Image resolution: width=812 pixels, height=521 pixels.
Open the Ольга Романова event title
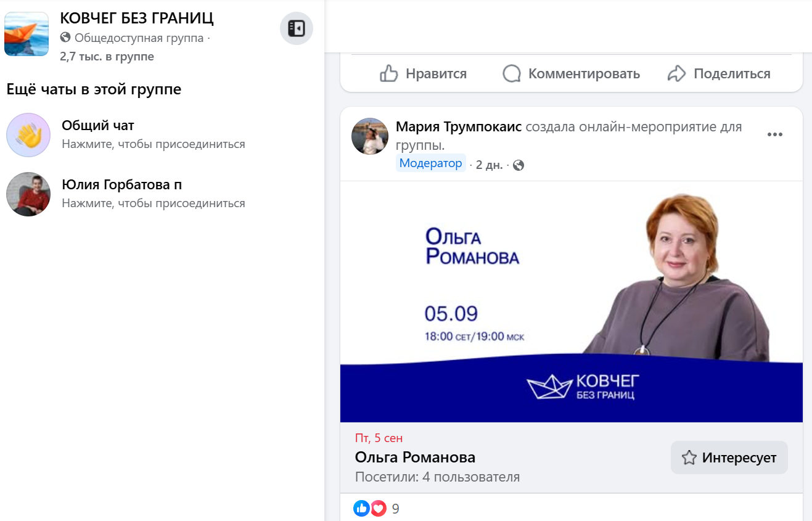(415, 457)
